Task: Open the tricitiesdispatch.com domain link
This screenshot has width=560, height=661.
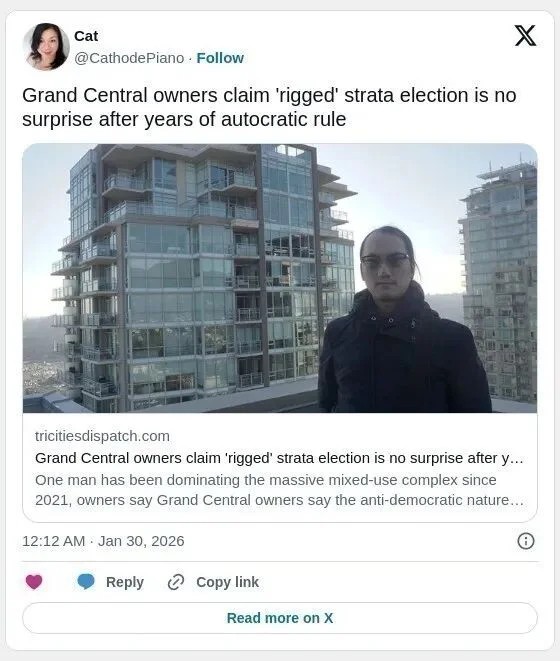Action: click(x=102, y=436)
